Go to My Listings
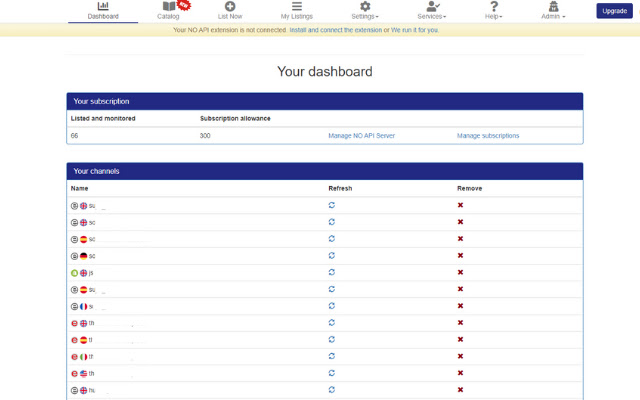640x400 pixels. tap(297, 11)
